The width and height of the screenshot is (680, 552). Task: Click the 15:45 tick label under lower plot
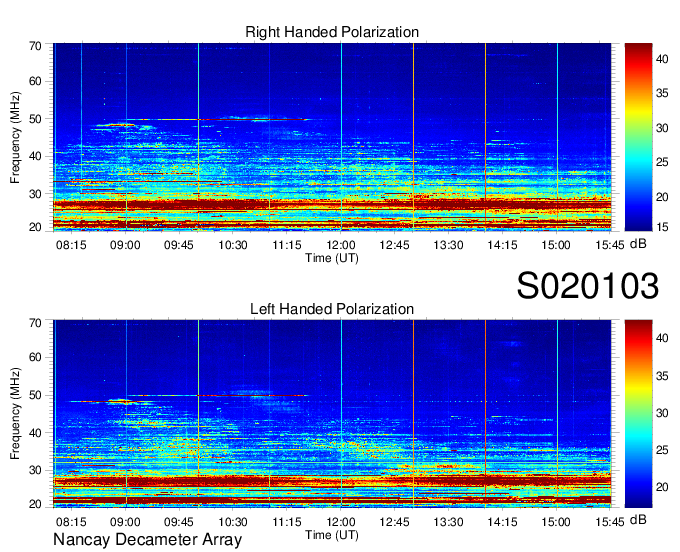pyautogui.click(x=610, y=522)
